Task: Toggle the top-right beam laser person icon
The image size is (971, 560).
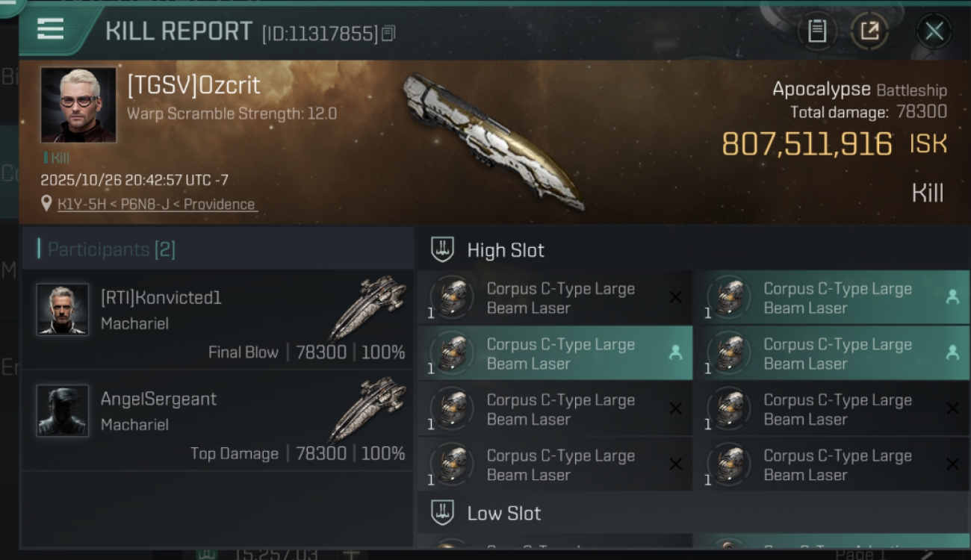Action: pyautogui.click(x=952, y=297)
